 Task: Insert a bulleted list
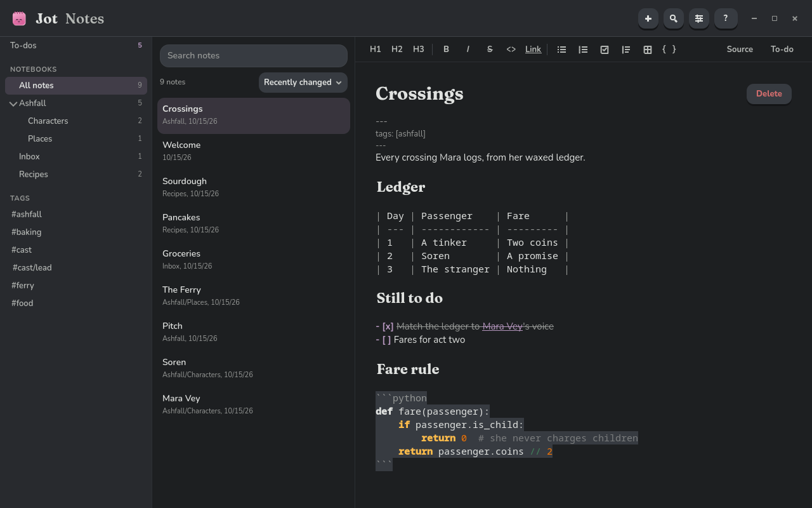[561, 50]
